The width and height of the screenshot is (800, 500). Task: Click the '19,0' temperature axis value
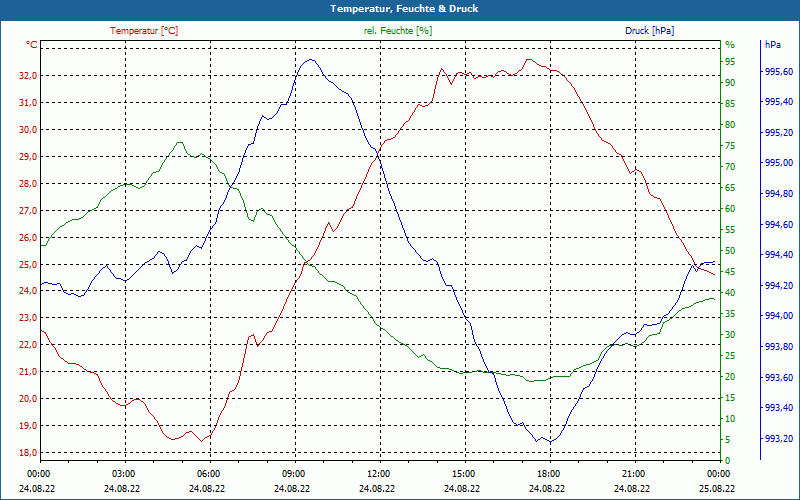[x=28, y=426]
